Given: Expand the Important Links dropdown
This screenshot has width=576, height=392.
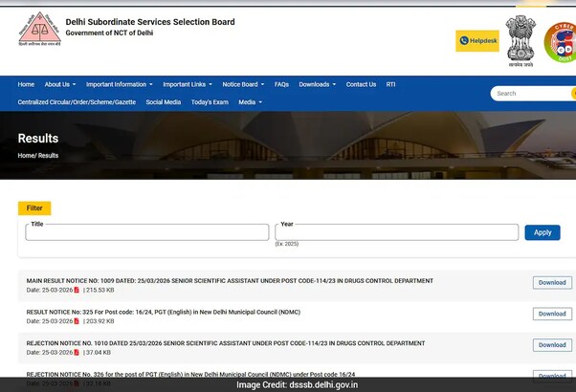Looking at the screenshot, I should pyautogui.click(x=188, y=84).
